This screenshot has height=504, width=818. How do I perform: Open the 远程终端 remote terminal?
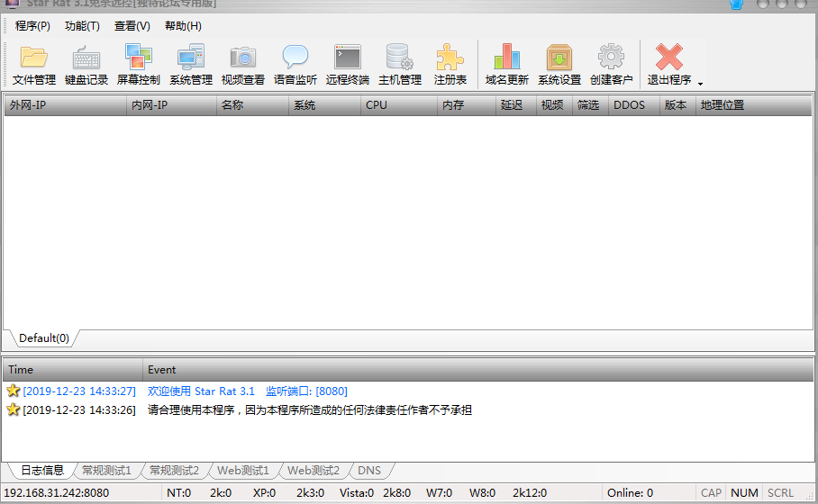(348, 65)
